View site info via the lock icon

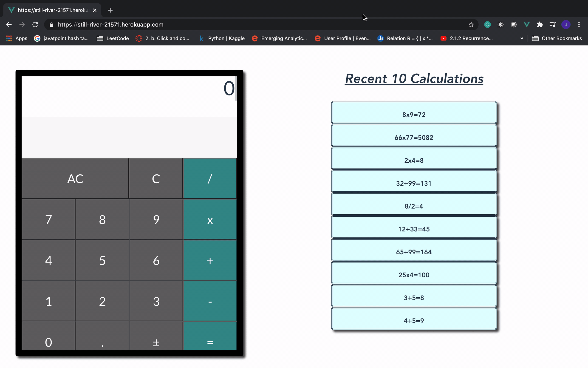tap(51, 25)
